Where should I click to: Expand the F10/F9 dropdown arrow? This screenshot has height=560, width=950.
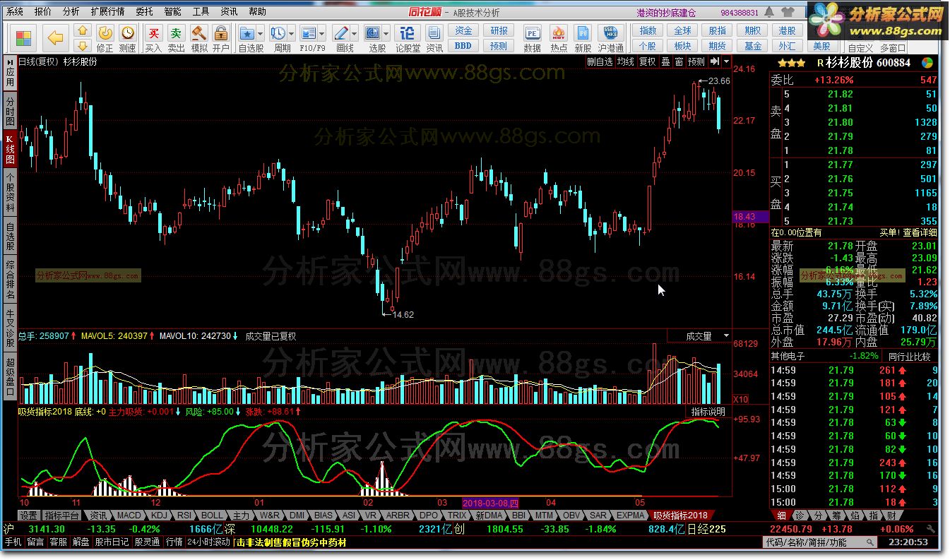pyautogui.click(x=322, y=33)
